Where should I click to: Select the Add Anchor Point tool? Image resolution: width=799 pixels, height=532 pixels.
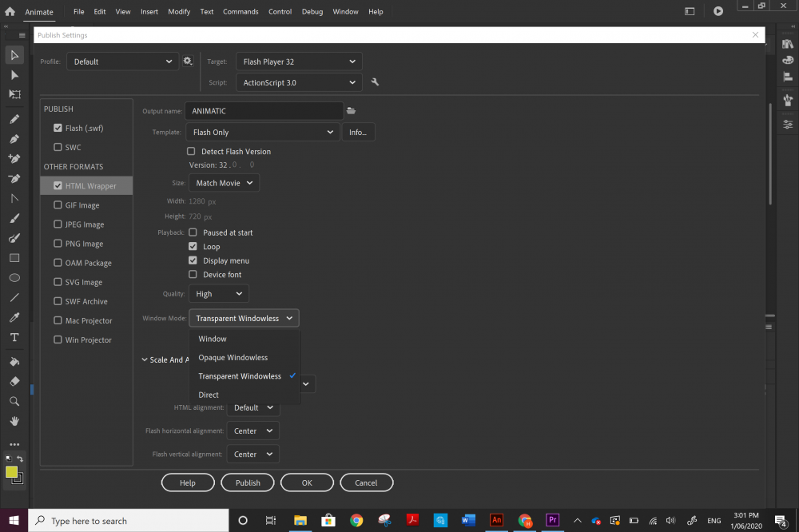[14, 159]
